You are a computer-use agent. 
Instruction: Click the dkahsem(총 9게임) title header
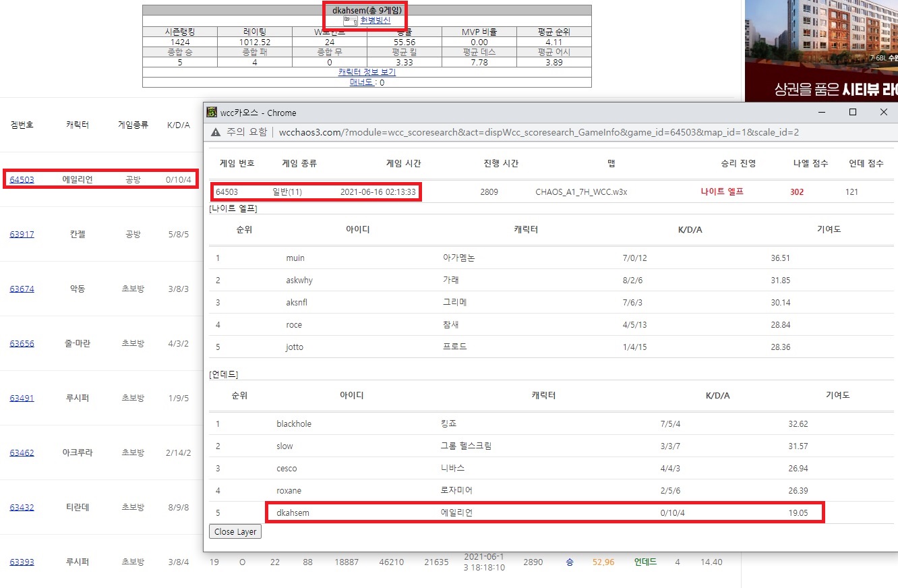[x=367, y=10]
